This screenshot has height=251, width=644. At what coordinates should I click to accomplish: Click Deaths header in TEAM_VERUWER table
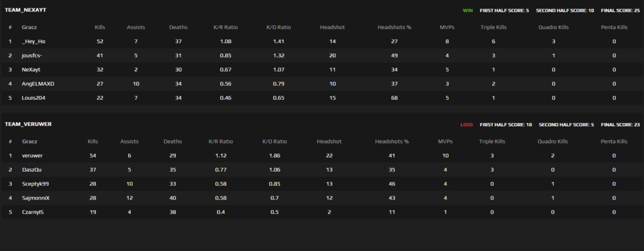click(173, 142)
